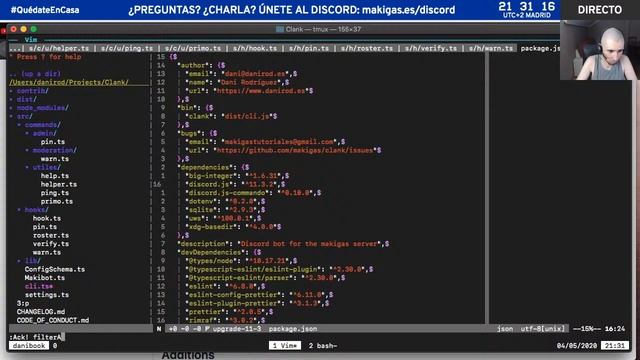Expand the contrib/ folder
The image size is (640, 360).
[33, 91]
